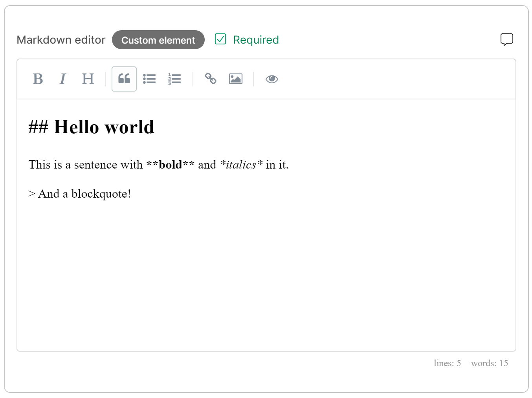Image resolution: width=532 pixels, height=398 pixels.
Task: Insert a bulleted list
Action: pos(149,79)
